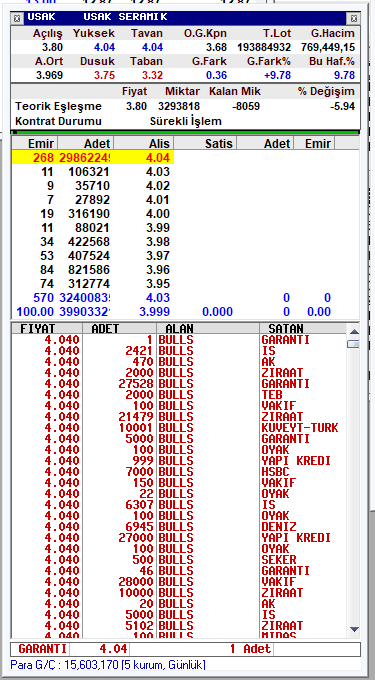Select the highlighted 4.04 bid row
Viewport: 375px width, 680px height.
(93, 157)
